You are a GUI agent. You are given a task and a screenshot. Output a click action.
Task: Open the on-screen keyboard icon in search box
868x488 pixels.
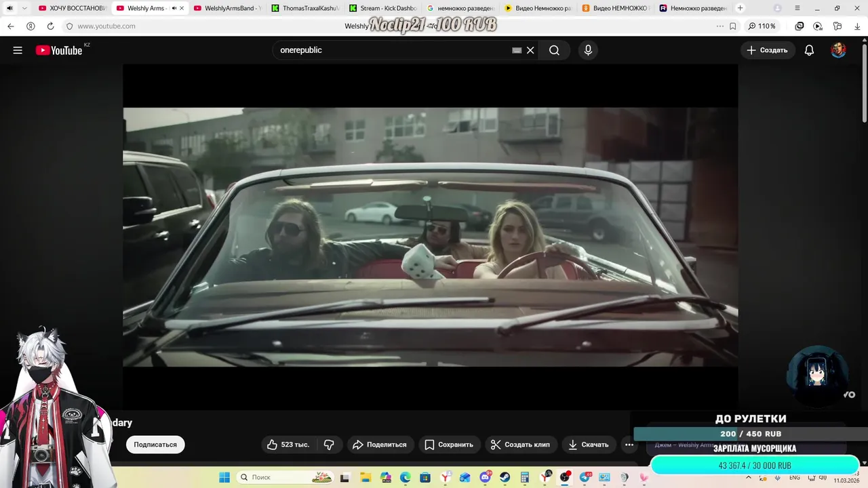[517, 50]
